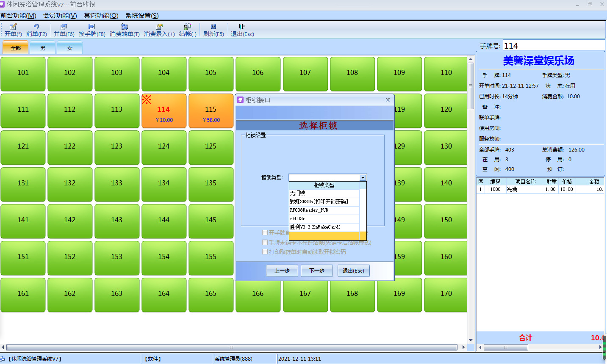This screenshot has height=364, width=607.
Task: Select locker 170
Action: point(446,295)
